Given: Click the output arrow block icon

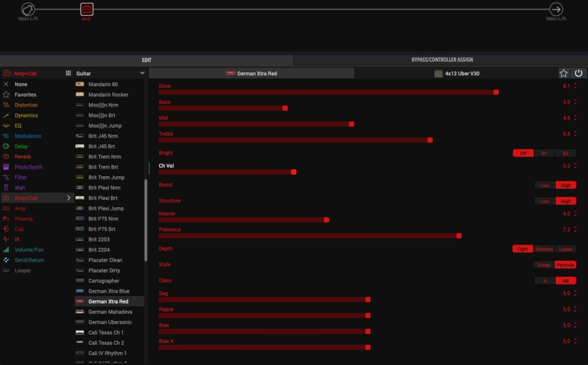Looking at the screenshot, I should (x=556, y=9).
